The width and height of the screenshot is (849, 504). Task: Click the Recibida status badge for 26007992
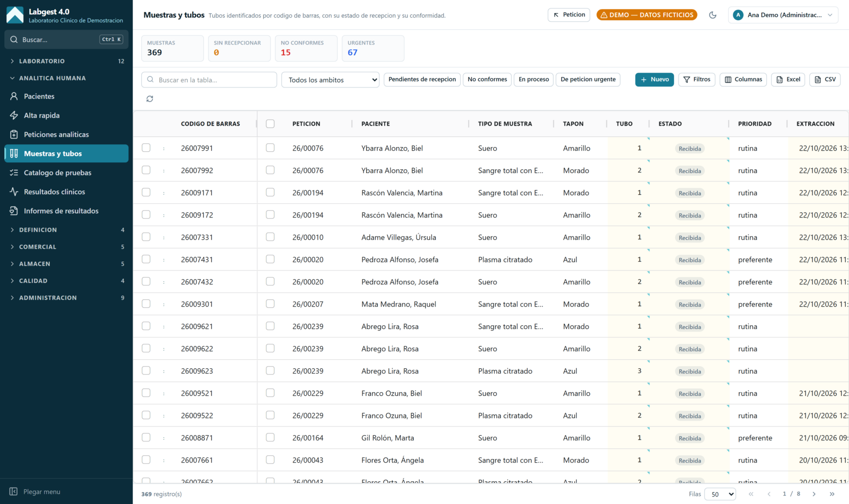point(690,171)
